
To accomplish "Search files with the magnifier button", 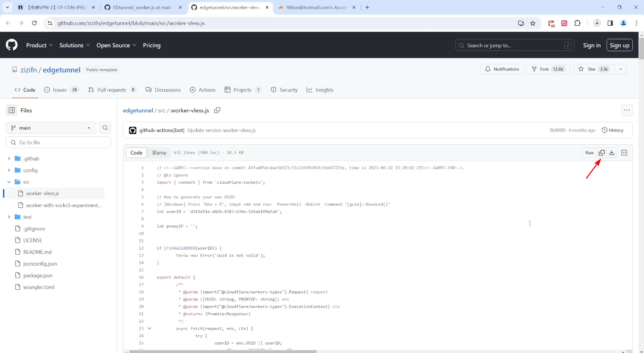I will 105,128.
